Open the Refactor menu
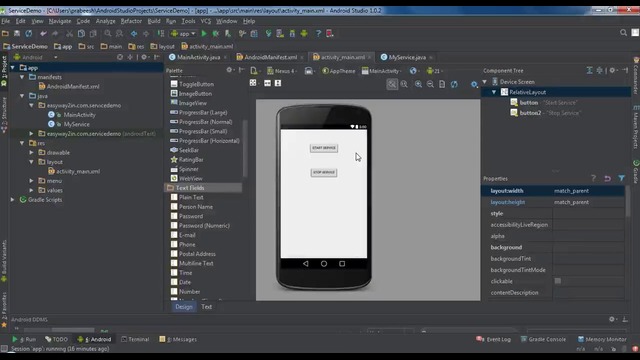This screenshot has height=360, width=640. (x=131, y=21)
